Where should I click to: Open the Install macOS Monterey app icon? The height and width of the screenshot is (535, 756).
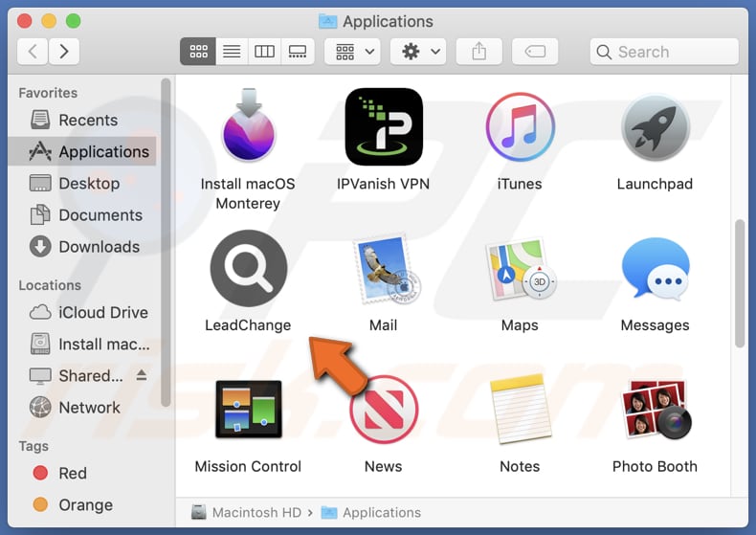(x=248, y=125)
